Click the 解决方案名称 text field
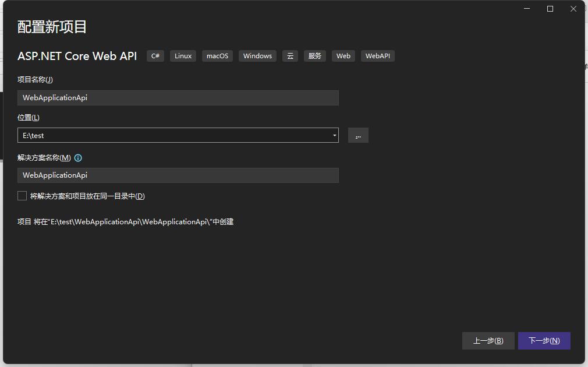The image size is (588, 367). coord(178,175)
